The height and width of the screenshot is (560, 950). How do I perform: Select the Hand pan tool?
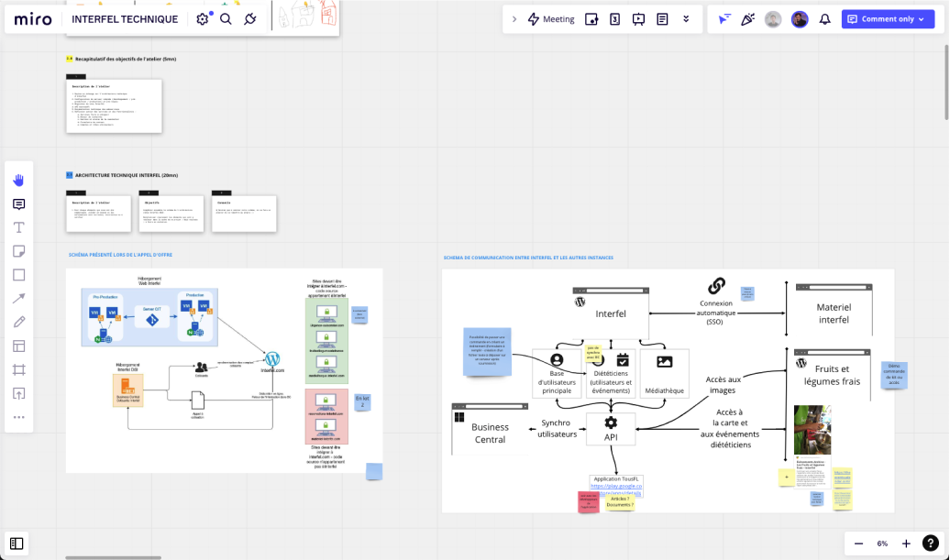(18, 180)
